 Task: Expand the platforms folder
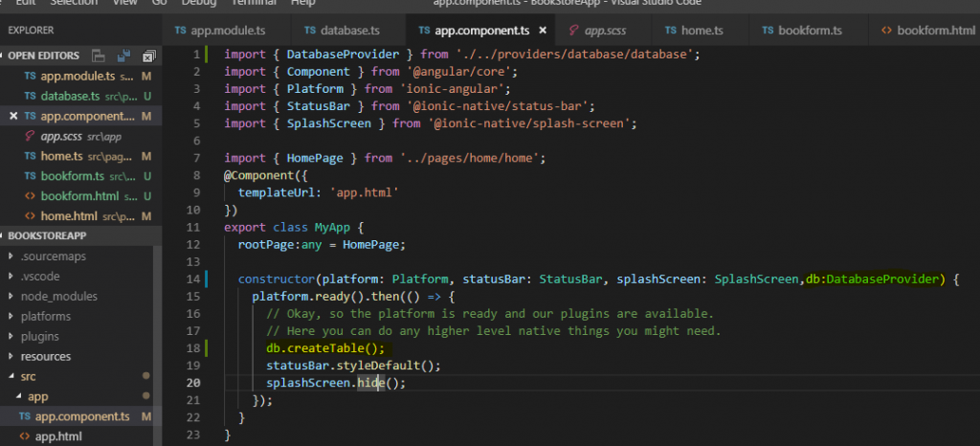45,317
